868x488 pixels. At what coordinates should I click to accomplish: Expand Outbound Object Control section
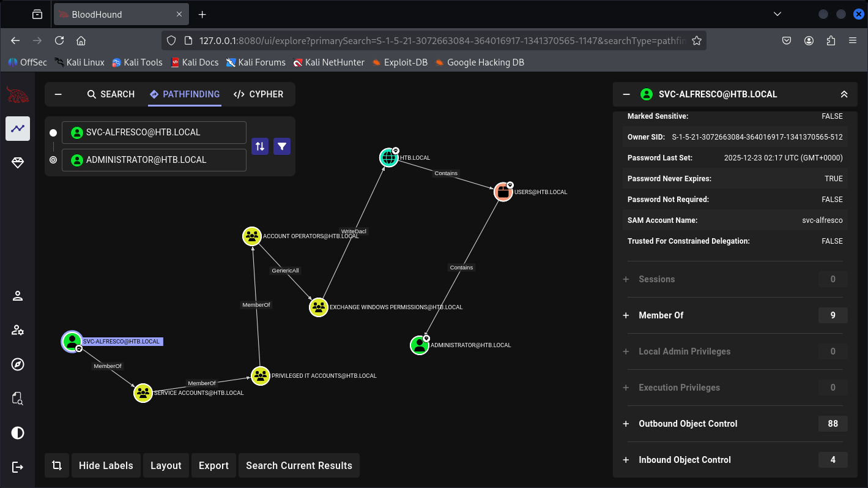tap(626, 424)
